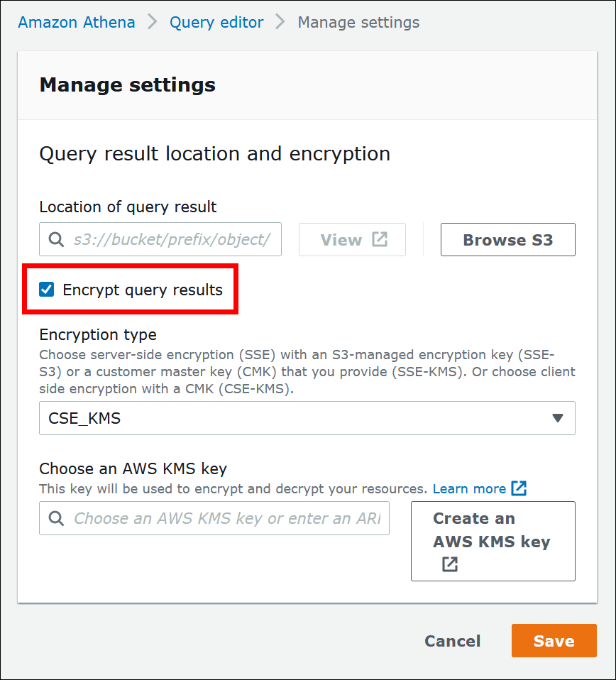Click the external link icon next to Learn more
616x680 pixels.
[x=519, y=488]
